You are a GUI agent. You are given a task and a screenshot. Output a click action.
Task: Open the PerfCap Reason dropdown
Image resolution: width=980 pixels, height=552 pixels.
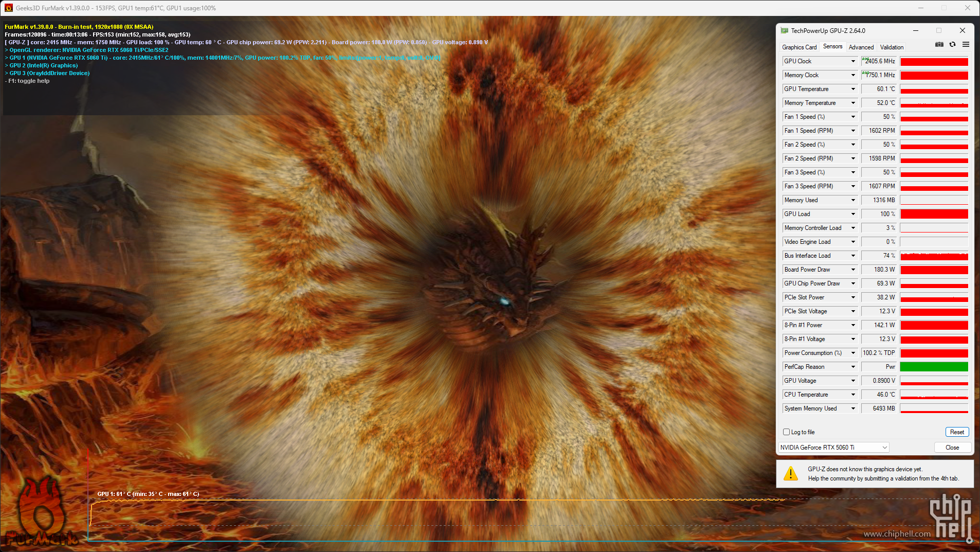pos(853,367)
